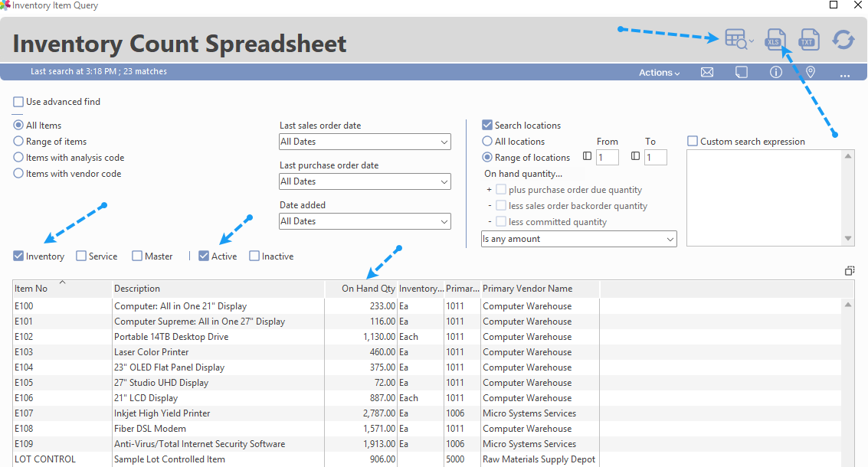The height and width of the screenshot is (467, 868).
Task: Click the email envelope icon
Action: 707,73
